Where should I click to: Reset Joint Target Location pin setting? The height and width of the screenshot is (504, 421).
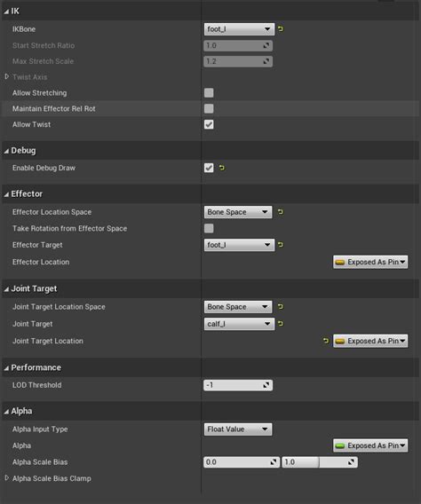pos(326,341)
